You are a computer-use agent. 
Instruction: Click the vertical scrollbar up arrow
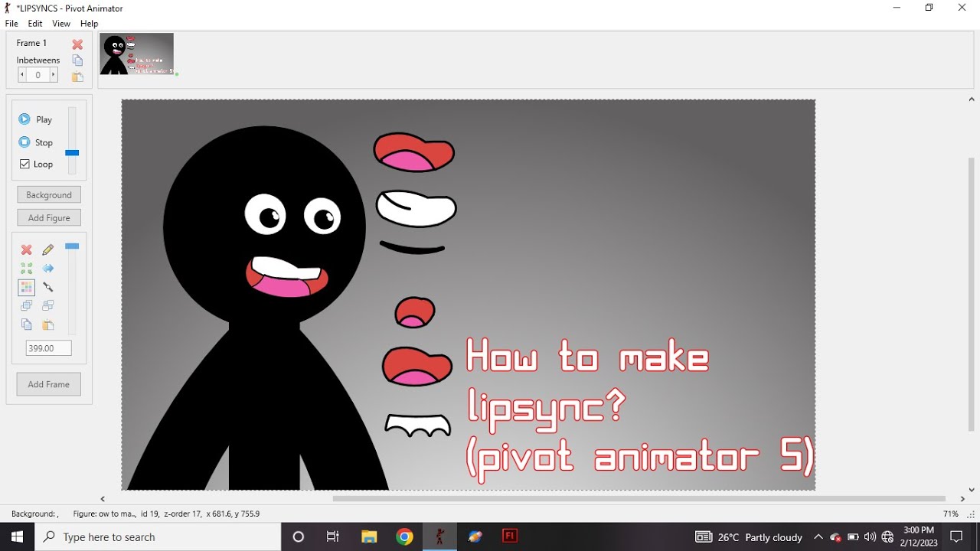pyautogui.click(x=972, y=99)
